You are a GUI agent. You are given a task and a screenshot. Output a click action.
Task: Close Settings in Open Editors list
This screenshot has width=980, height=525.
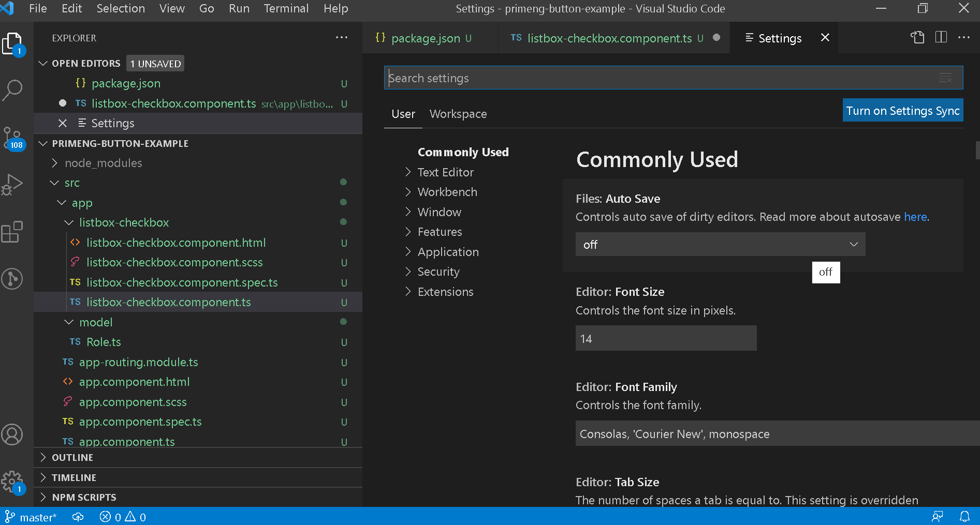pyautogui.click(x=63, y=123)
